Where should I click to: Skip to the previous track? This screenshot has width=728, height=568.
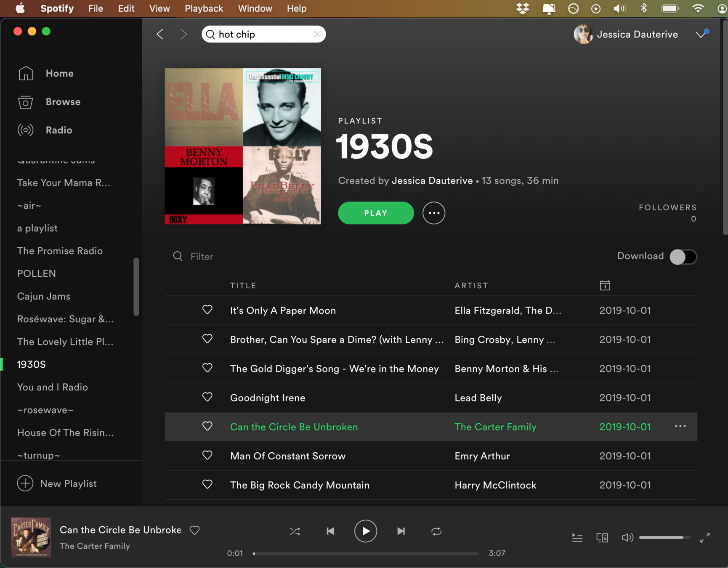[x=330, y=531]
